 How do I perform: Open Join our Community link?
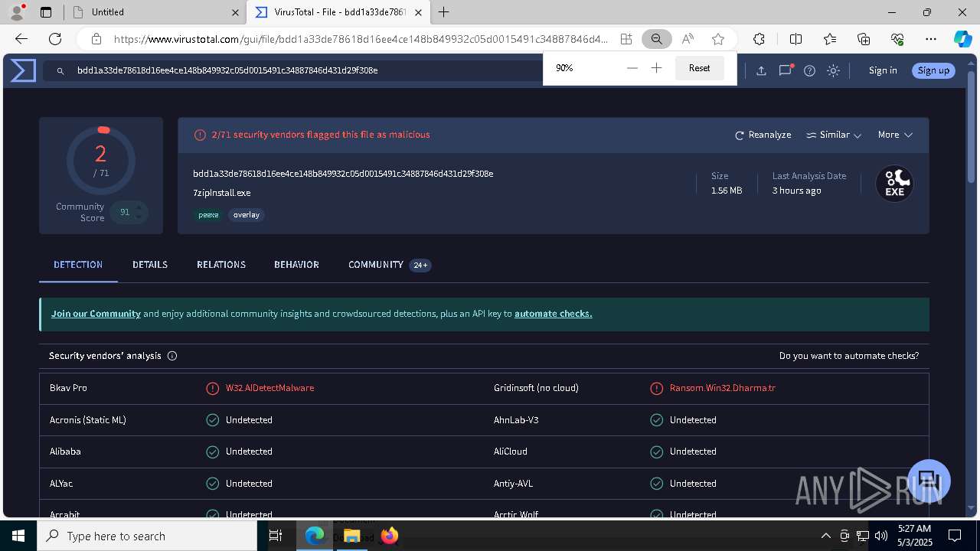click(96, 314)
